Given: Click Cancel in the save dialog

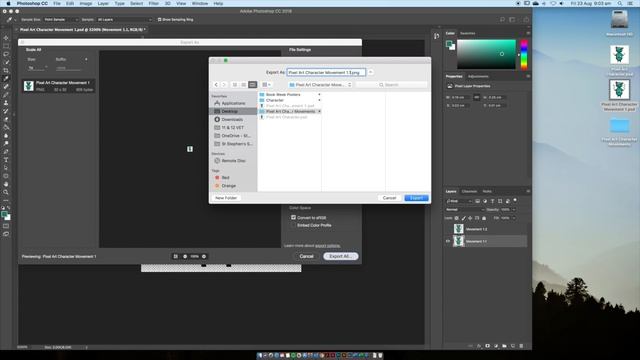Looking at the screenshot, I should pos(389,198).
